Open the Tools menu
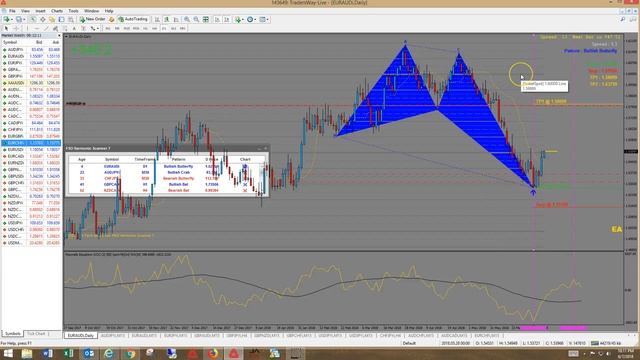640x360 pixels. [73, 11]
